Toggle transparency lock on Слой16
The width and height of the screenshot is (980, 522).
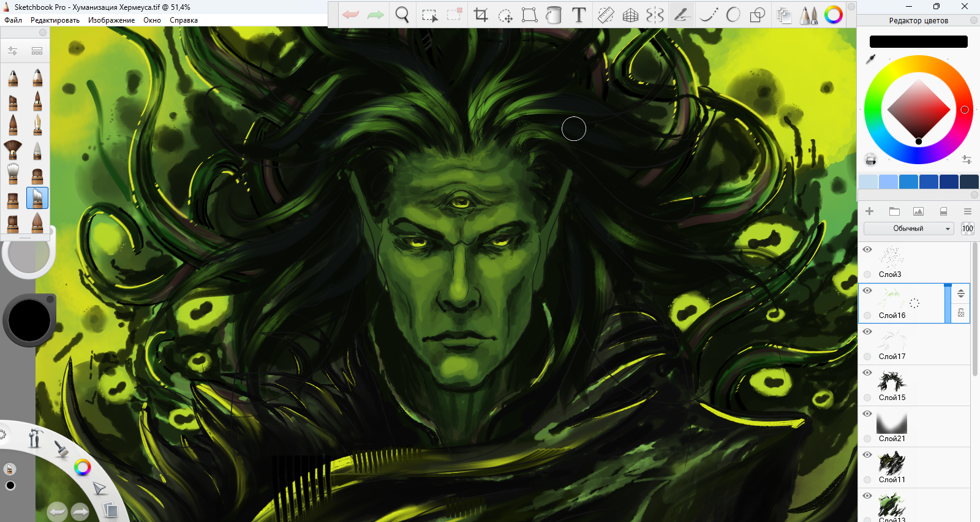pyautogui.click(x=961, y=312)
